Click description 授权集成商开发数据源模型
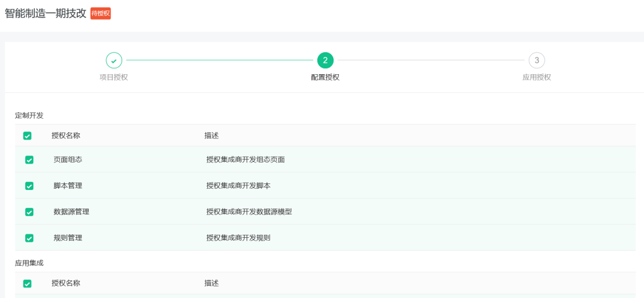Screen dimensions: 644x298 pos(249,212)
